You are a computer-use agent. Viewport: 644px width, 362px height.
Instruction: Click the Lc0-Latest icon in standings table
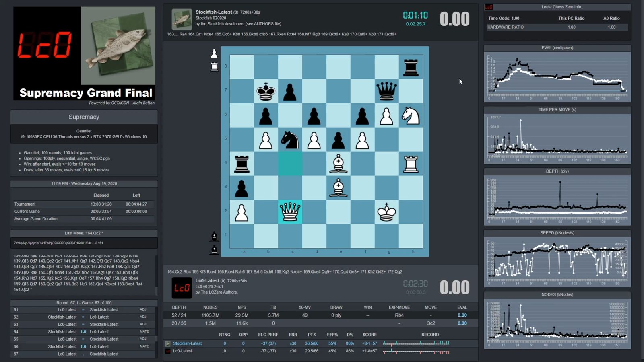[168, 351]
